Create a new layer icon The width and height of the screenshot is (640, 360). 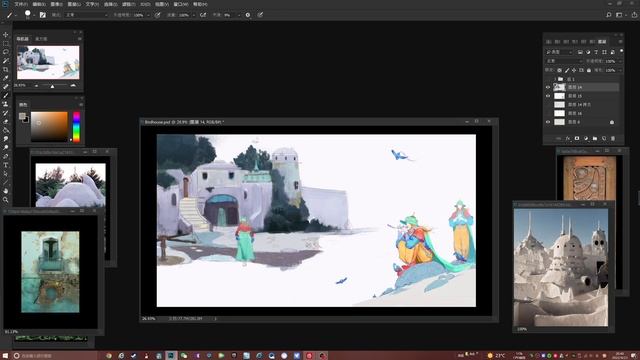click(604, 138)
